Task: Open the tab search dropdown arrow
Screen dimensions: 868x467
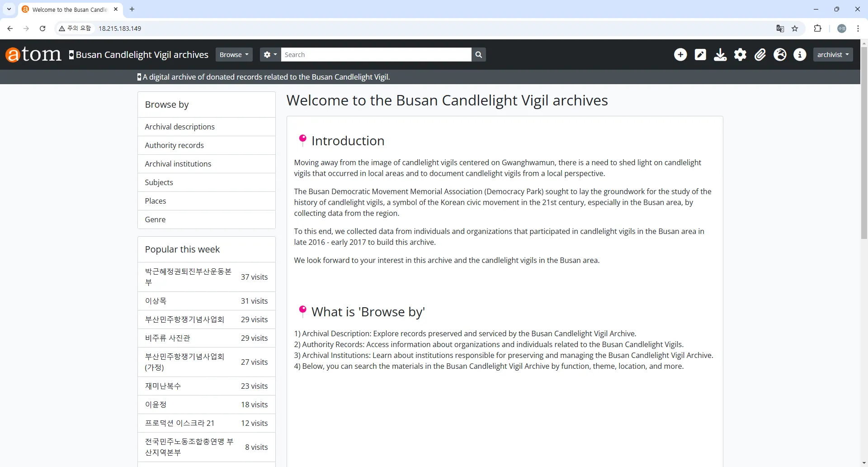Action: (x=9, y=9)
